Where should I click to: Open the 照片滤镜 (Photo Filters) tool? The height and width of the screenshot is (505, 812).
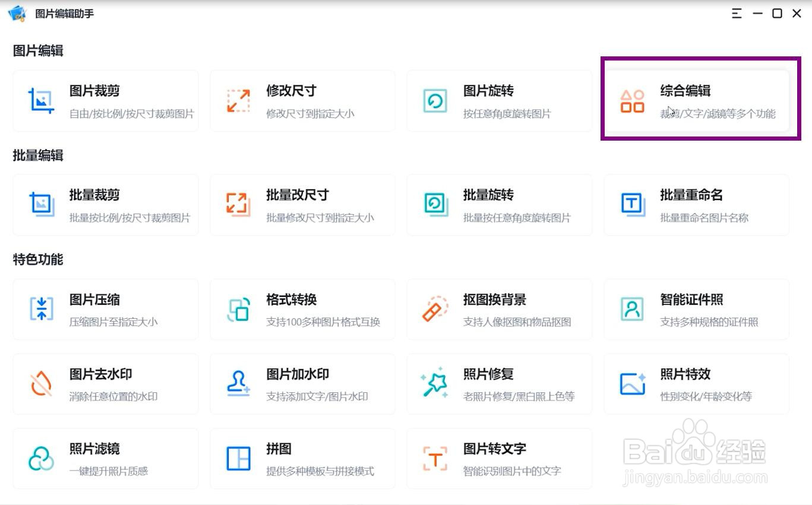[x=105, y=458]
